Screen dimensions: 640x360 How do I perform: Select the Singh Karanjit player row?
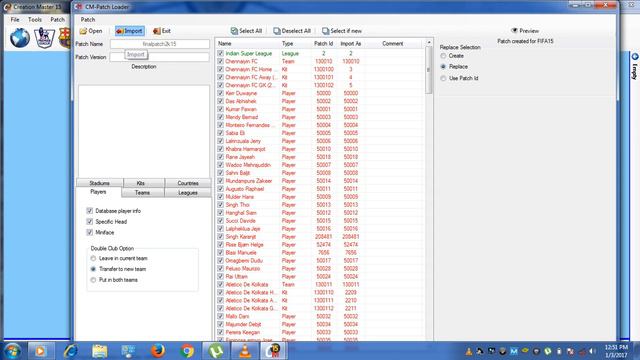pyautogui.click(x=320, y=237)
